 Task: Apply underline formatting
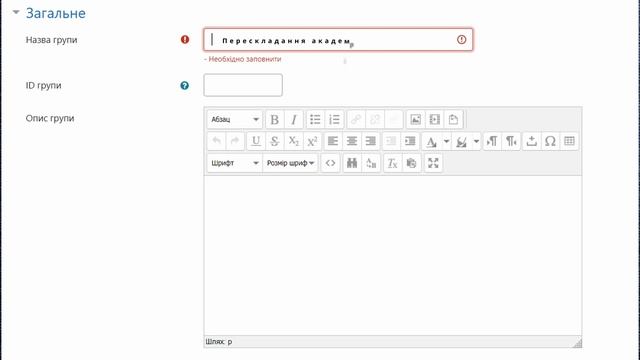click(x=256, y=141)
